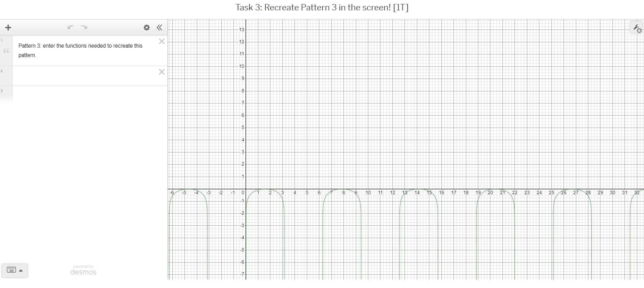Click row number 2 in expression list
Image resolution: width=644 pixels, height=288 pixels.
[x=2, y=71]
